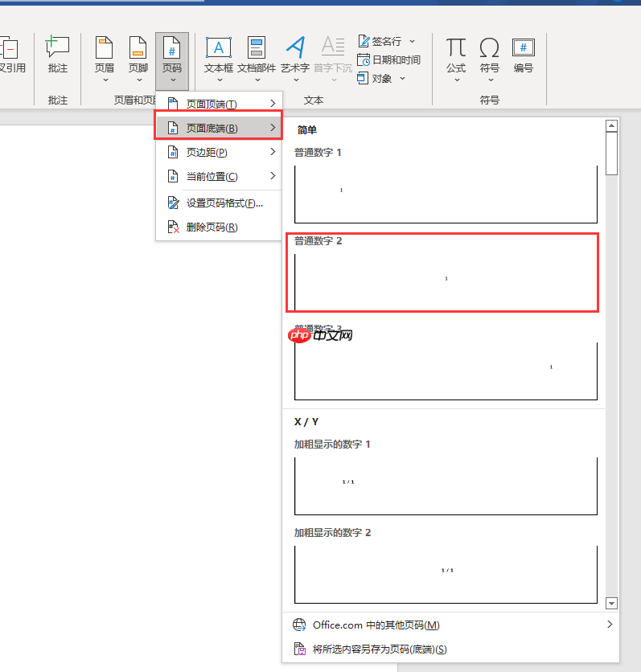The image size is (641, 672).
Task: Open the 页面底端(B) menu item
Action: tap(219, 128)
